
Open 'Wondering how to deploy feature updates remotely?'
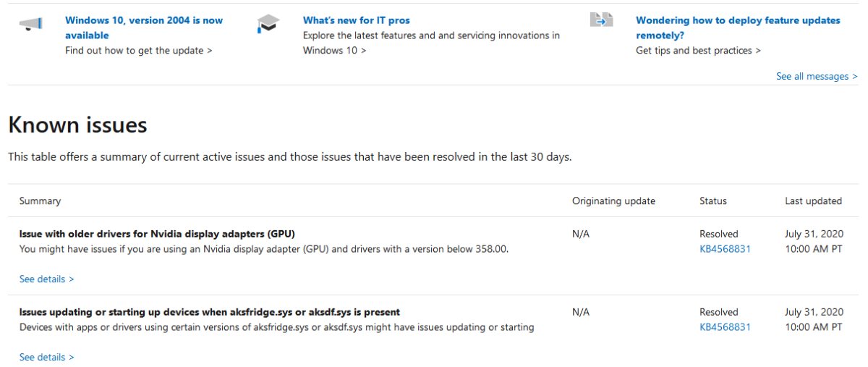(738, 28)
